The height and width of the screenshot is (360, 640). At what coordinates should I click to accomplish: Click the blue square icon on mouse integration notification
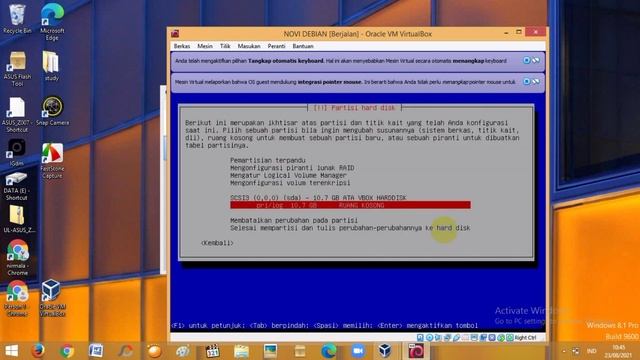527,82
